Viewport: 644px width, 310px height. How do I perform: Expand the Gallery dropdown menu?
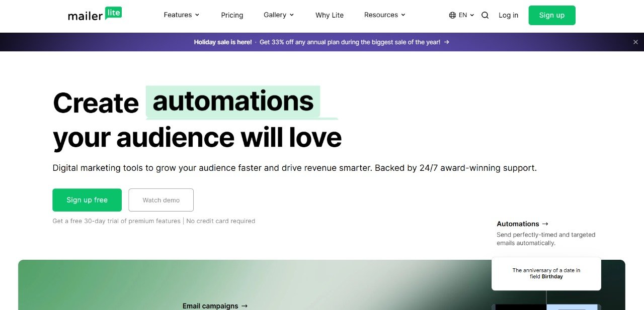[279, 15]
